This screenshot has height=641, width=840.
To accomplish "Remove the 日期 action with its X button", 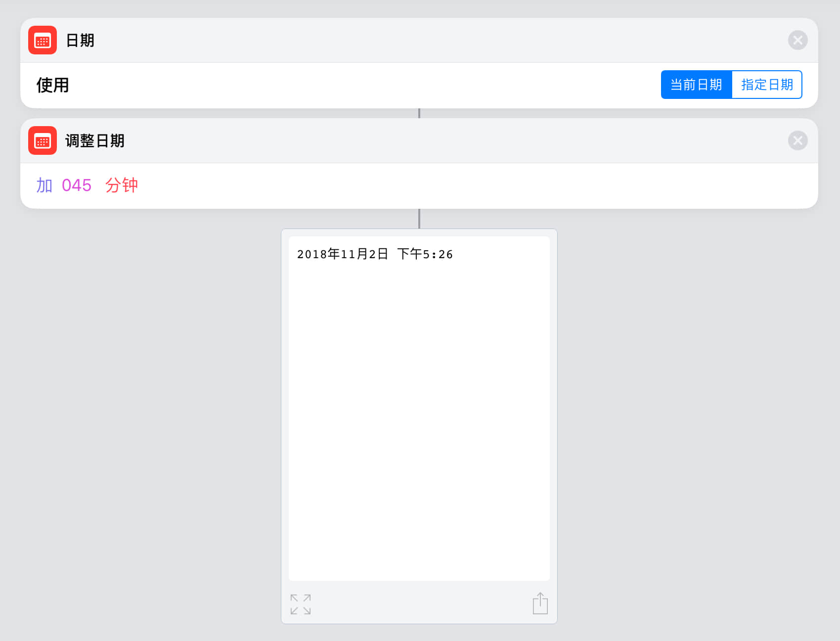I will pos(797,40).
